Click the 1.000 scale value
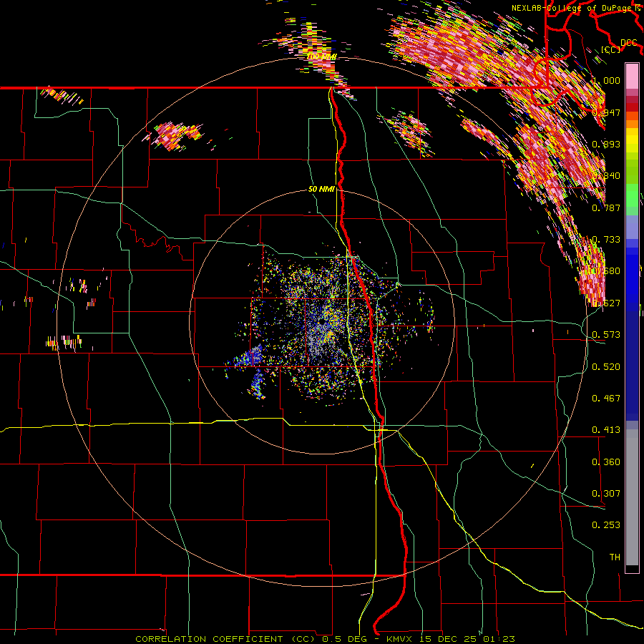 click(606, 80)
